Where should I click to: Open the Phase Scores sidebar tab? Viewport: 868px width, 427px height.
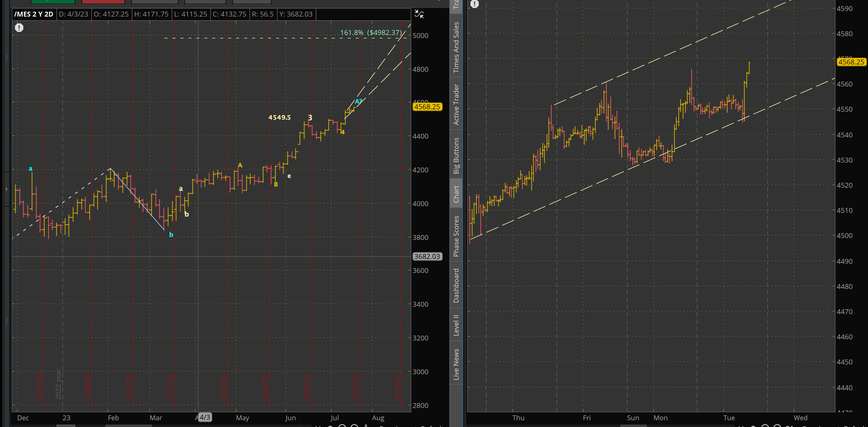(x=456, y=236)
